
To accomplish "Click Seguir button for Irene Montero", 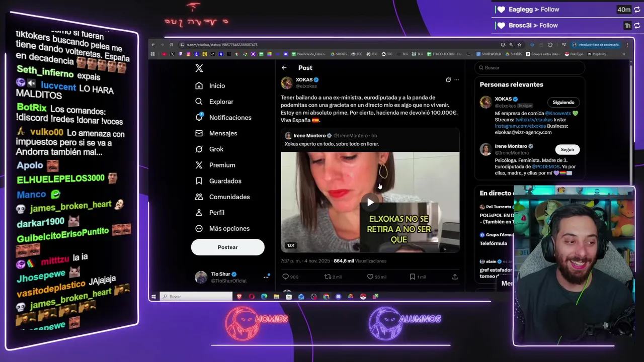I will tap(567, 150).
